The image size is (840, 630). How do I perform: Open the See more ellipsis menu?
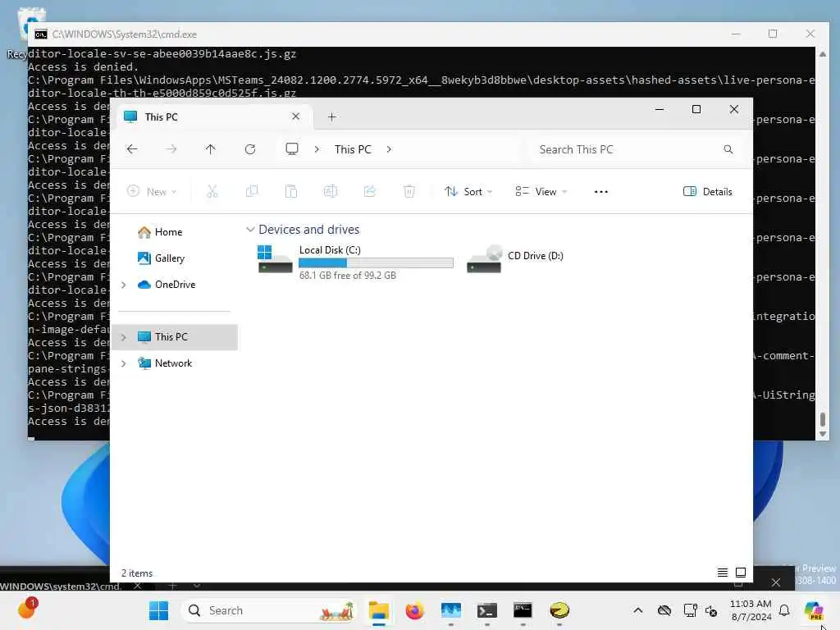tap(601, 192)
